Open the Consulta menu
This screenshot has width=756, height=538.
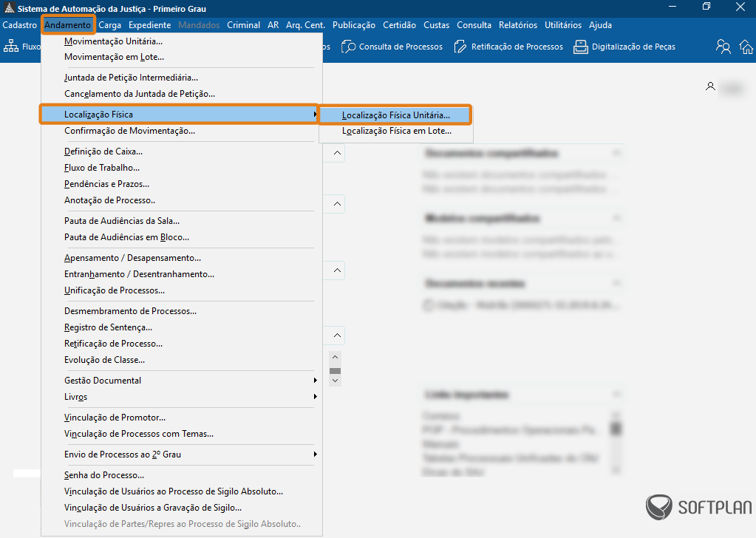(474, 25)
